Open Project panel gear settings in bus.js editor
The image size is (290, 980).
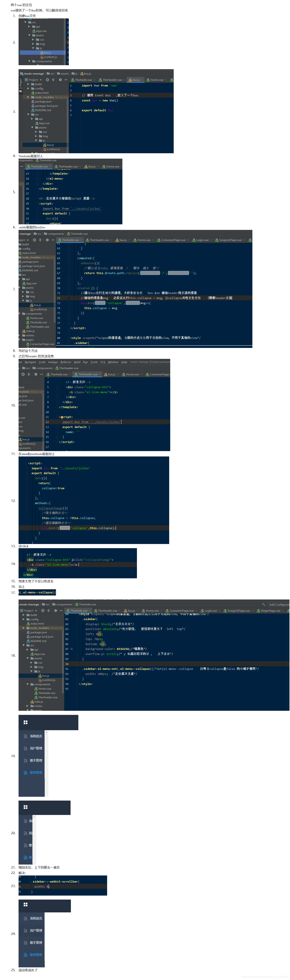(x=60, y=80)
